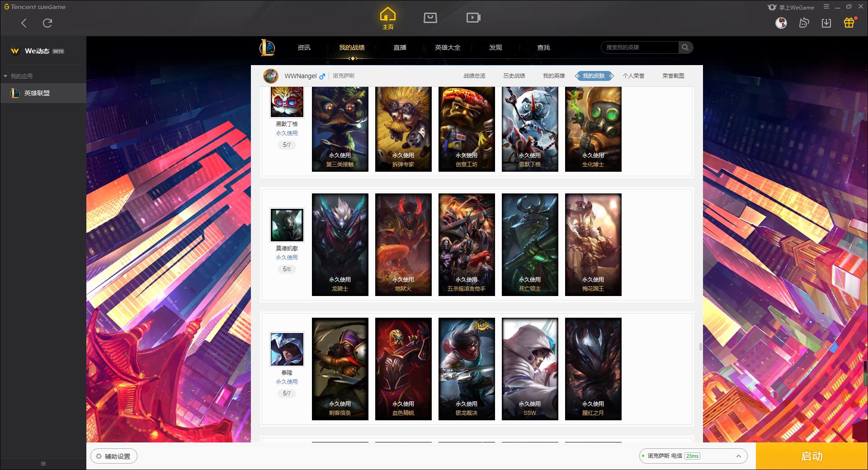
Task: Open the 刺客信条 skin card
Action: [340, 369]
